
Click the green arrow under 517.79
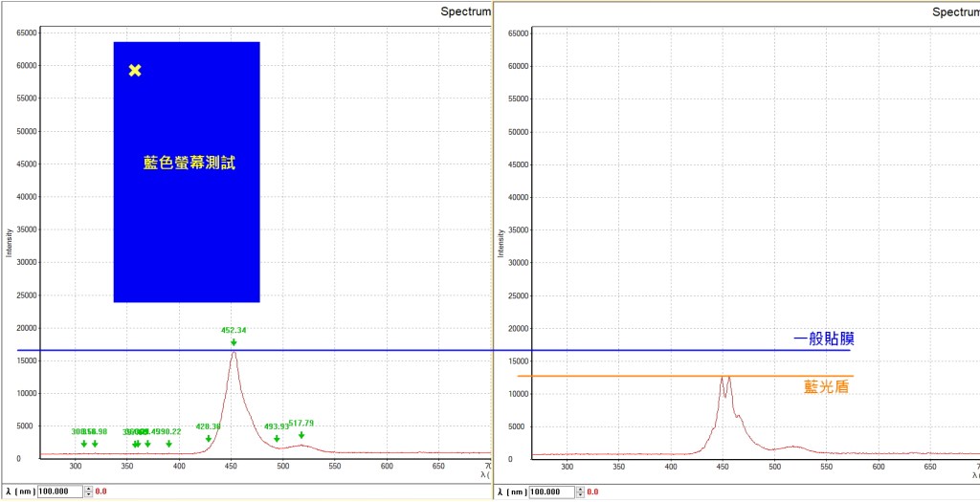coord(301,435)
